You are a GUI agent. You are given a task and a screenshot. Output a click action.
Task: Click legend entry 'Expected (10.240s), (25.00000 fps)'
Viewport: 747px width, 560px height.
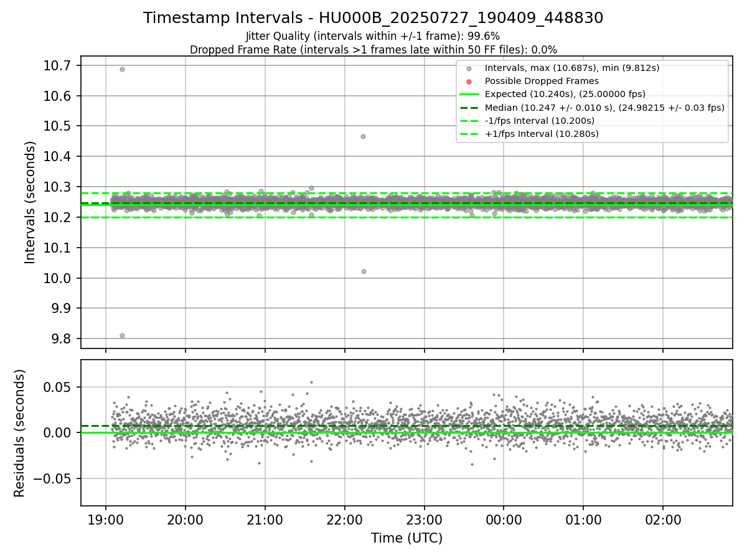click(x=565, y=94)
